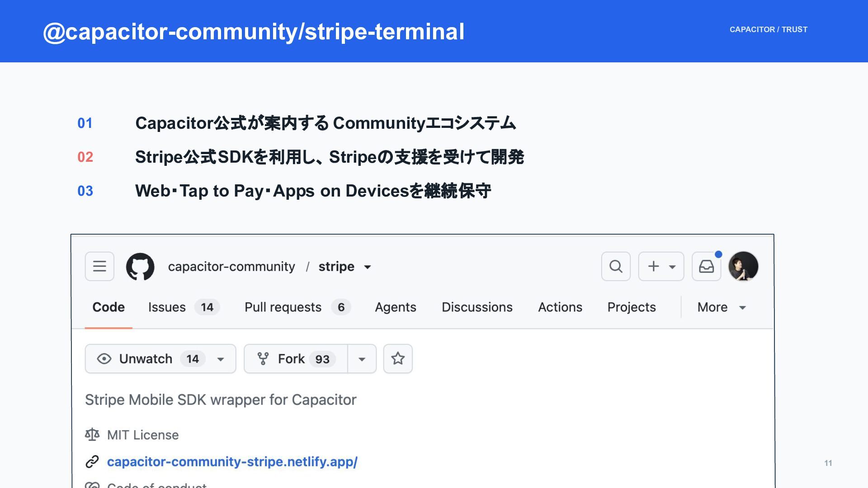This screenshot has width=868, height=488.
Task: Expand the create-new dropdown caret
Action: click(x=672, y=267)
